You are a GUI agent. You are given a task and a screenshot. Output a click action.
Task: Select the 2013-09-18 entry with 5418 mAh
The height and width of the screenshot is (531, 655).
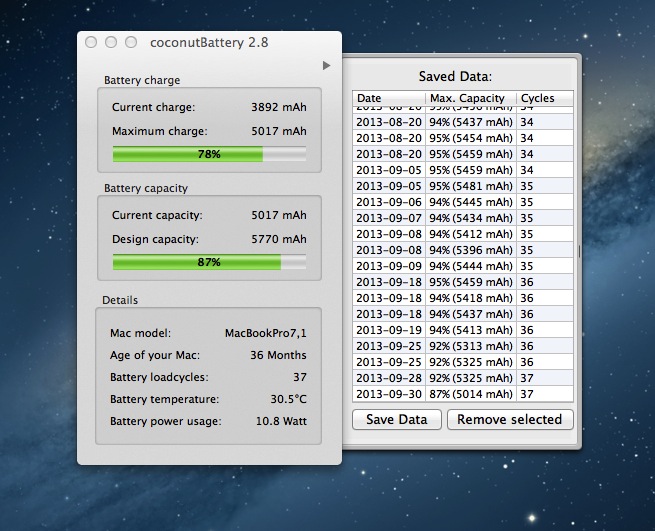(x=463, y=298)
